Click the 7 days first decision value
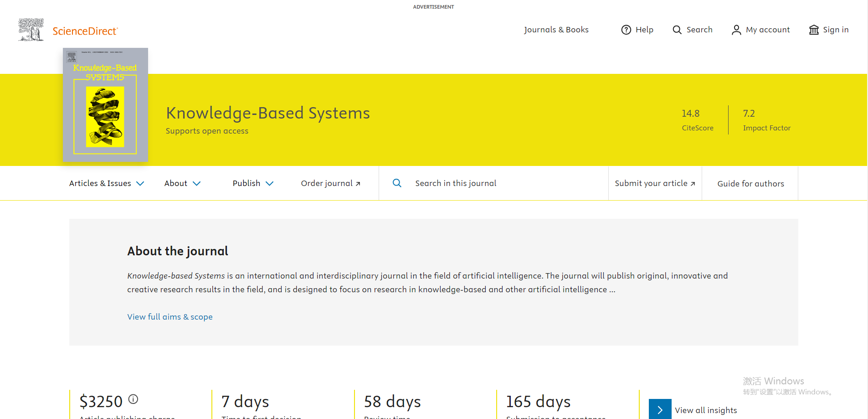Screen dimensions: 868x419 pos(245,402)
